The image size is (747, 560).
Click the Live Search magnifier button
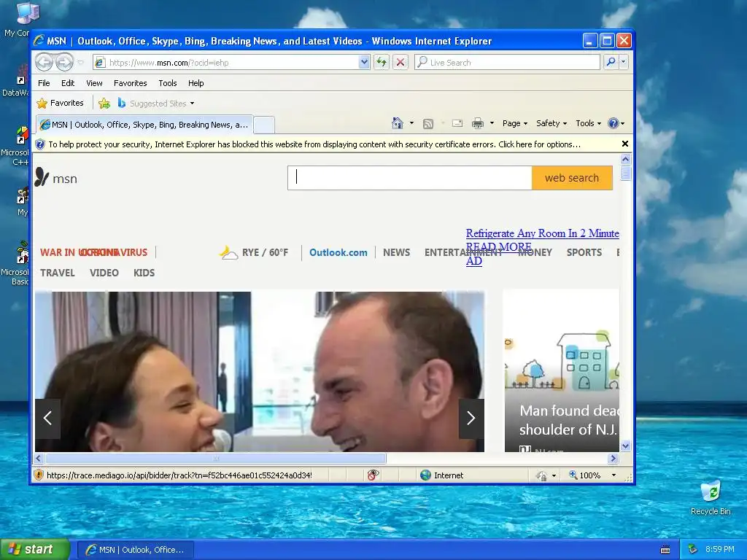[611, 62]
